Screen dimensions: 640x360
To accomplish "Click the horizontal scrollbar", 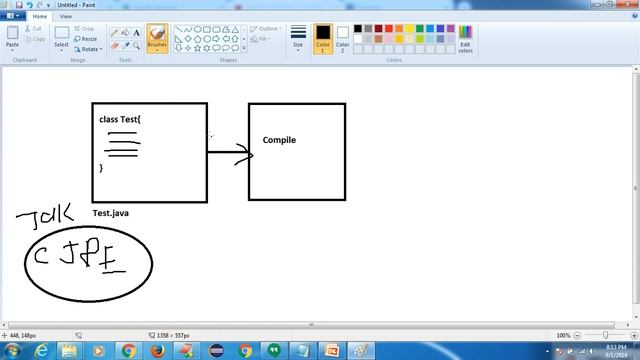I will tap(311, 325).
